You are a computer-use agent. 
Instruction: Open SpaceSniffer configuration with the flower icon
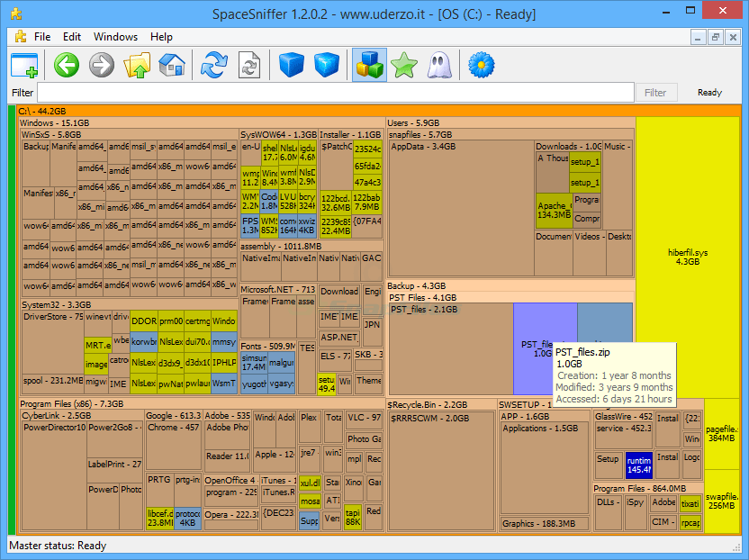pyautogui.click(x=481, y=65)
